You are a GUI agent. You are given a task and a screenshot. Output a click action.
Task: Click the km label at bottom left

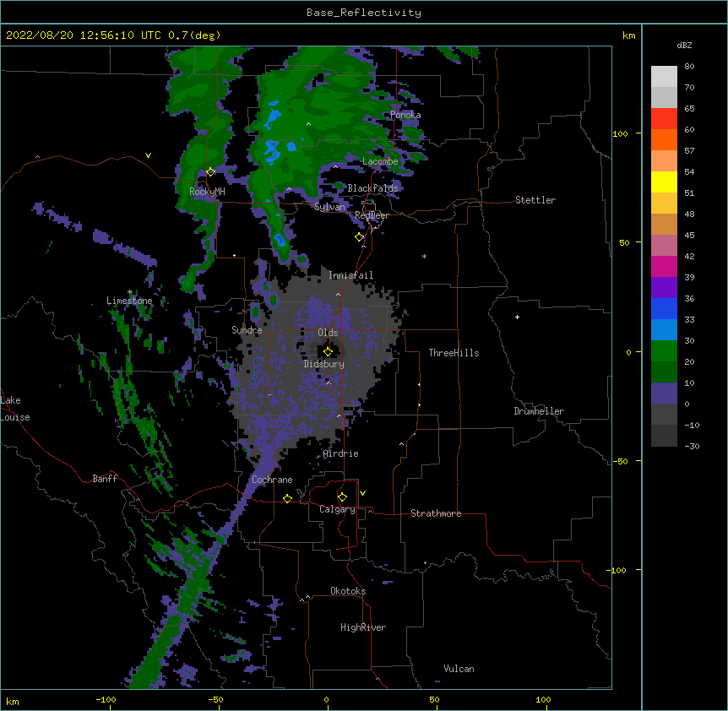[13, 701]
